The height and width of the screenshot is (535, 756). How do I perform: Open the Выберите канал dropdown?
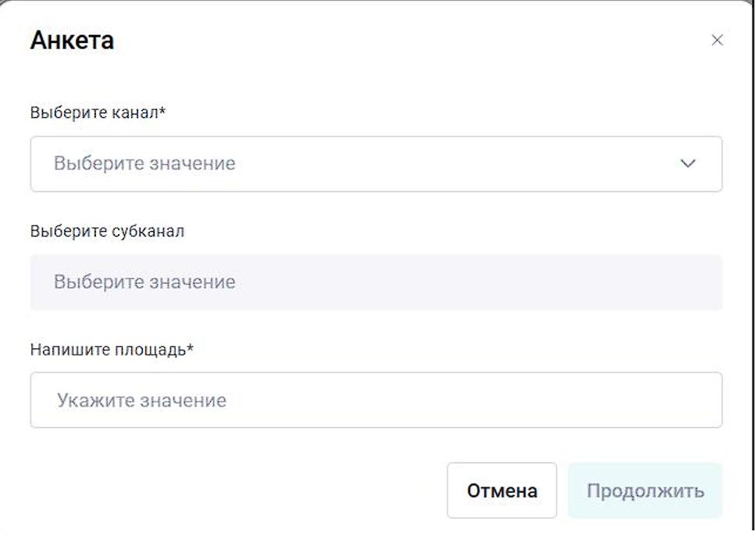(376, 164)
